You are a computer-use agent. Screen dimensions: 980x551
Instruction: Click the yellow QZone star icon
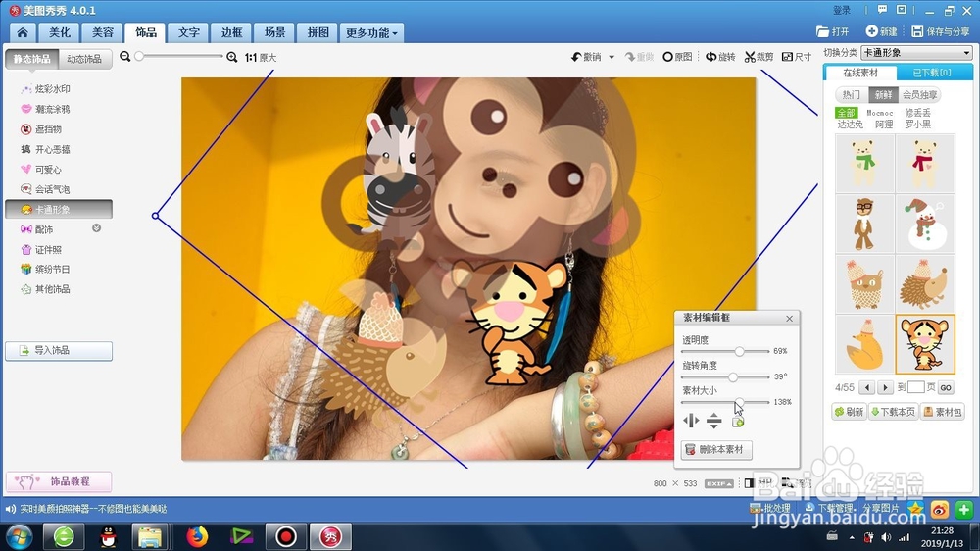pyautogui.click(x=915, y=510)
